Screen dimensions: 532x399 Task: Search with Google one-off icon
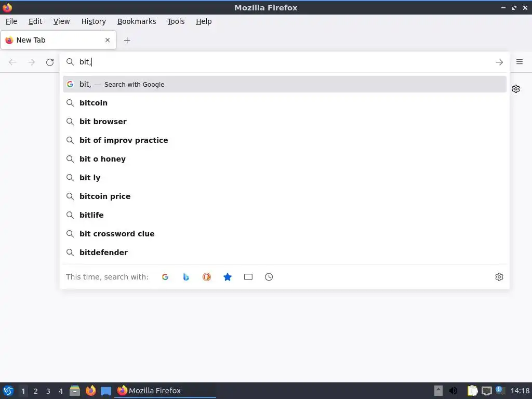165,277
